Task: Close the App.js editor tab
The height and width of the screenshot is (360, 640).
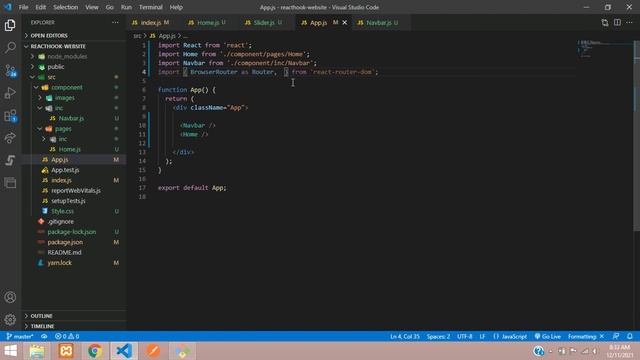Action: tap(345, 22)
